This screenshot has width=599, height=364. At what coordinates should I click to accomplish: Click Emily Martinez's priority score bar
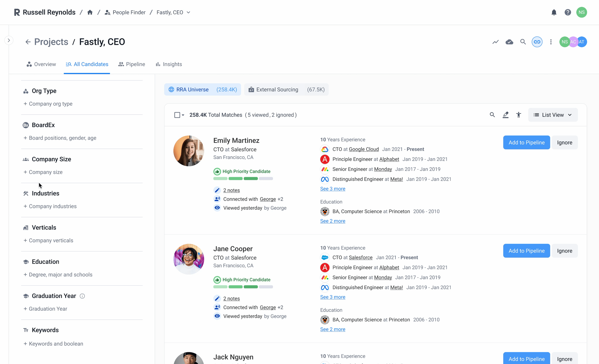[x=243, y=179]
